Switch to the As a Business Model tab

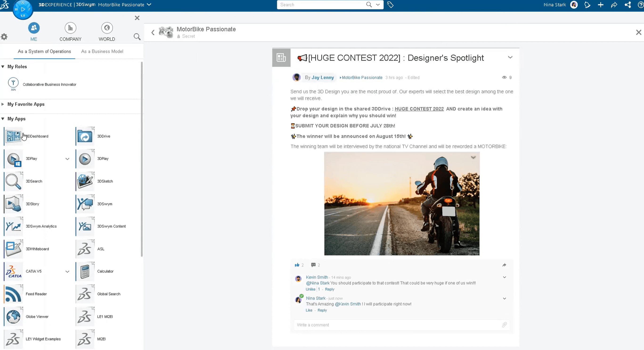(102, 52)
